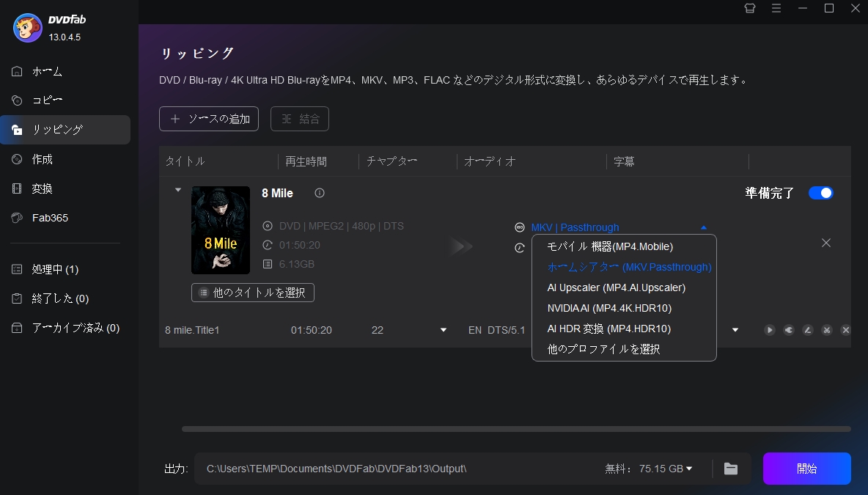Toggle the 準備完了 switch off
The width and height of the screenshot is (868, 495).
click(x=820, y=193)
